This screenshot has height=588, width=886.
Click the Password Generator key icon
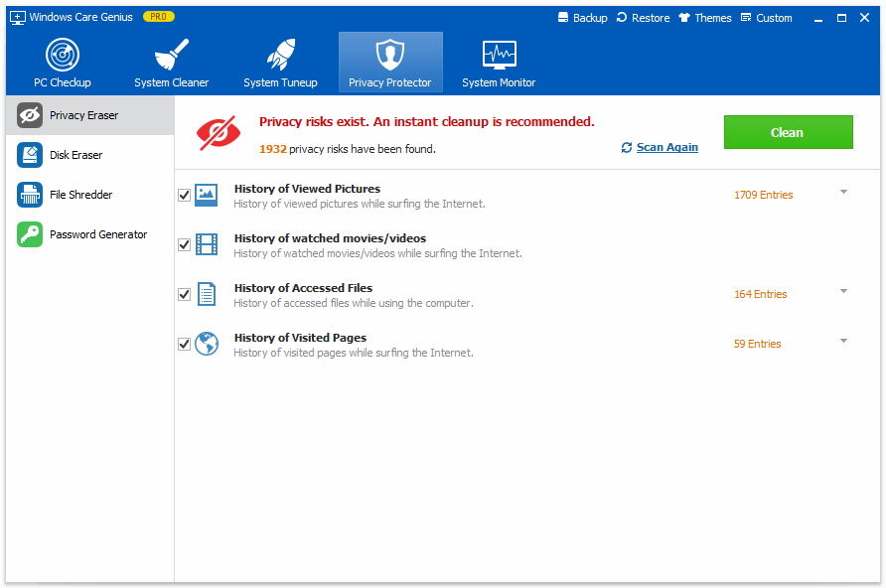(x=30, y=234)
